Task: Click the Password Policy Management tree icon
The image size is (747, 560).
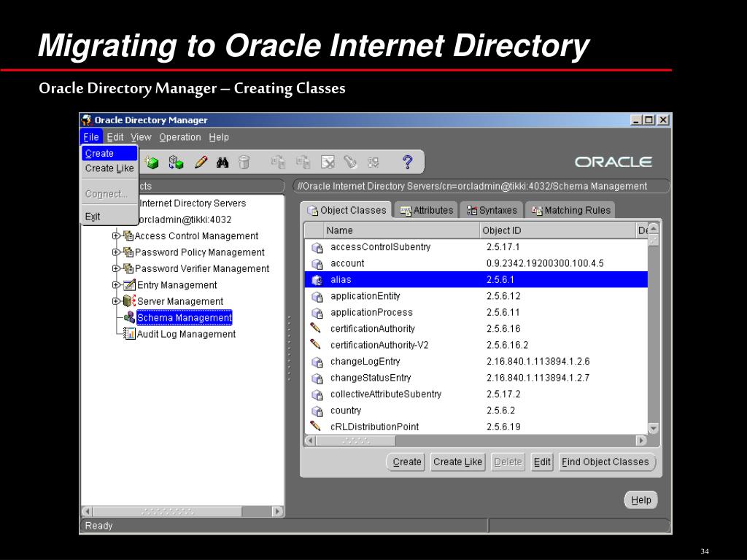Action: click(128, 252)
